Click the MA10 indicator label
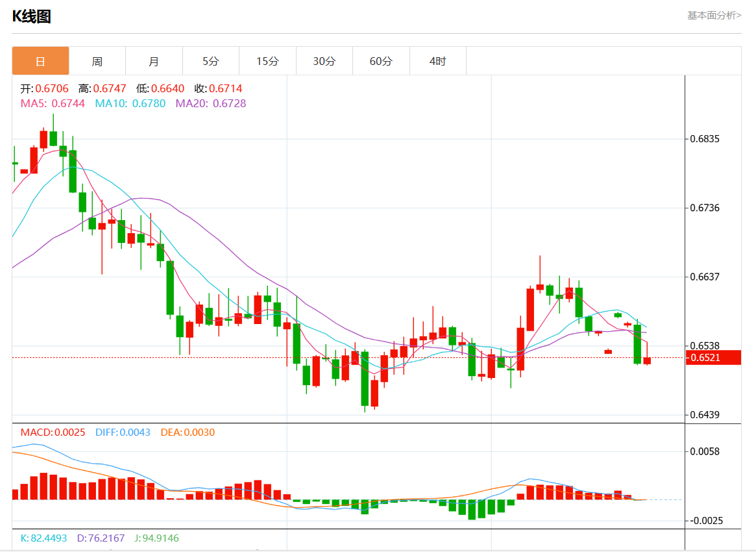Viewport: 756px width, 552px height. 130,103
